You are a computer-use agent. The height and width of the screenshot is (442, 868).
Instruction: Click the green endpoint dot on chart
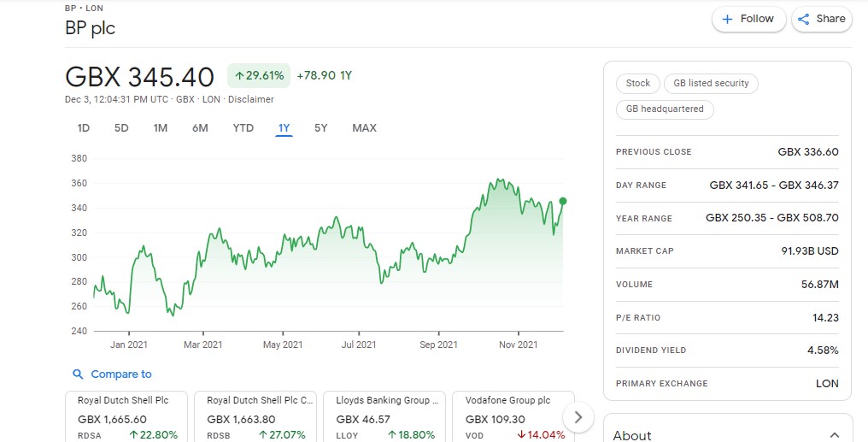click(x=563, y=201)
